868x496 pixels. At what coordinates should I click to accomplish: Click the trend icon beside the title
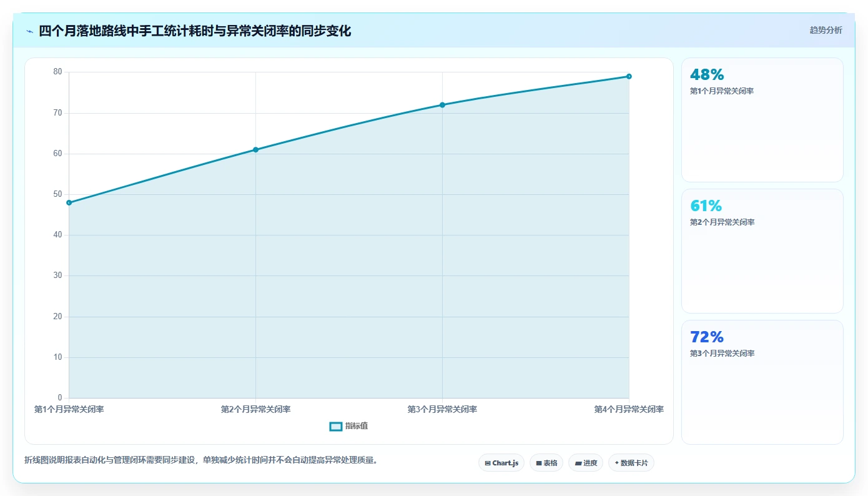click(29, 31)
